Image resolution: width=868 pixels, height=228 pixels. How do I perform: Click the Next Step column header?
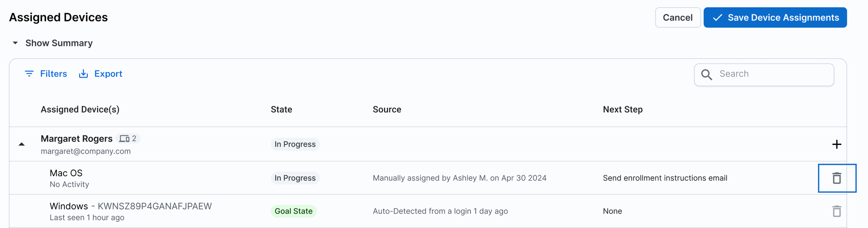pyautogui.click(x=623, y=109)
